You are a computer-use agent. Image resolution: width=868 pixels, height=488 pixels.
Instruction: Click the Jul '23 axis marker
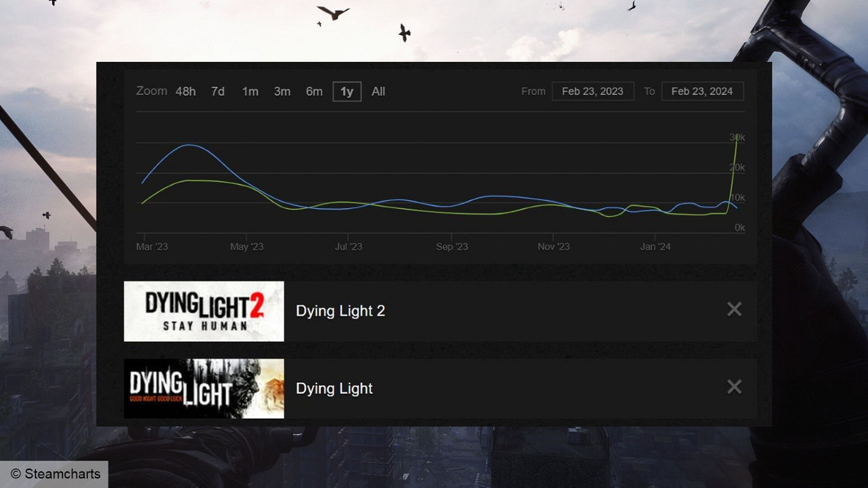coord(348,246)
